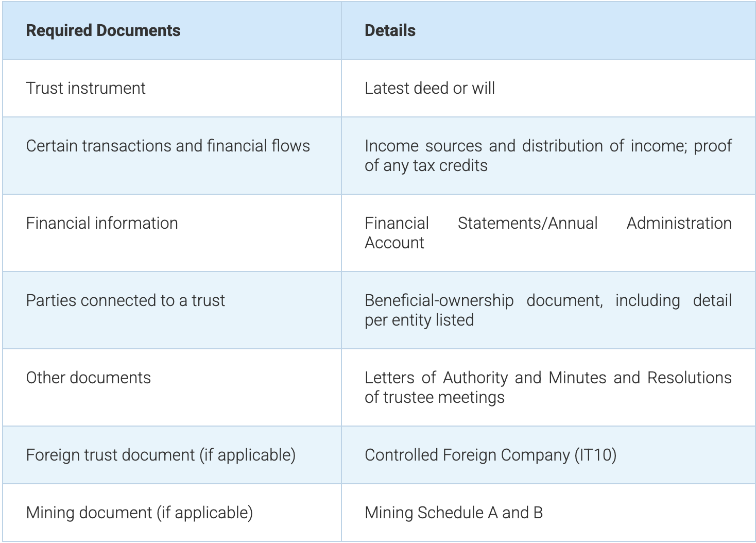Viewport: 756px width, 543px height.
Task: Click Controlled Foreign Company (IT10) text
Action: coord(490,455)
